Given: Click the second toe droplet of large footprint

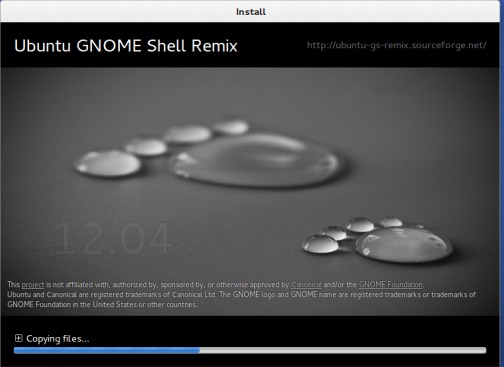Looking at the screenshot, I should [x=146, y=147].
